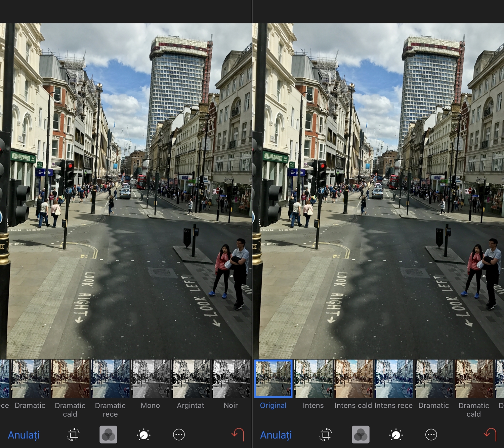Open light adjustments dial in the right editor
504x448 pixels.
click(396, 435)
